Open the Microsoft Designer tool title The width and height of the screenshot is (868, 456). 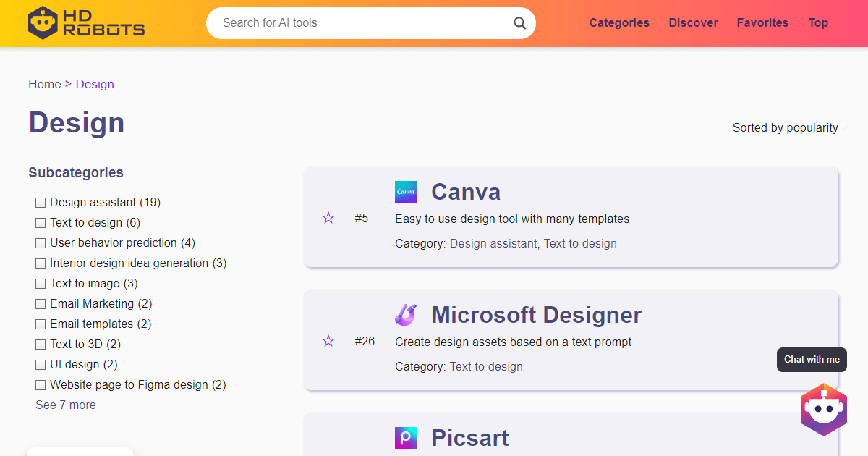pyautogui.click(x=536, y=315)
